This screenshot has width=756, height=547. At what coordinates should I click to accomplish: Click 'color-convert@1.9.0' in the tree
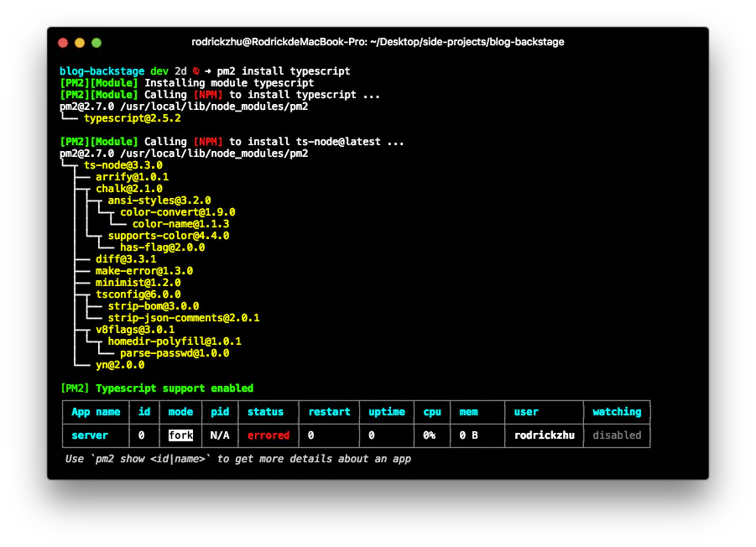[x=178, y=212]
